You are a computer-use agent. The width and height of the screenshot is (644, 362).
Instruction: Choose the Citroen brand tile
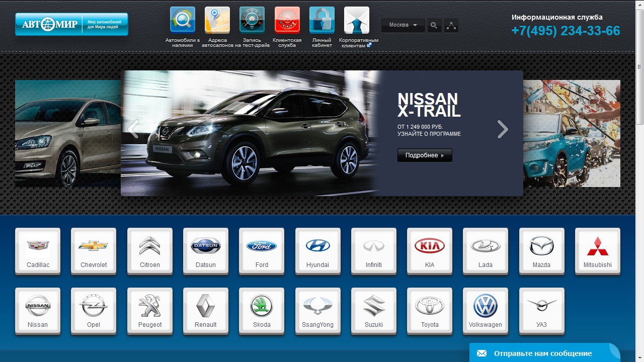[x=150, y=251]
